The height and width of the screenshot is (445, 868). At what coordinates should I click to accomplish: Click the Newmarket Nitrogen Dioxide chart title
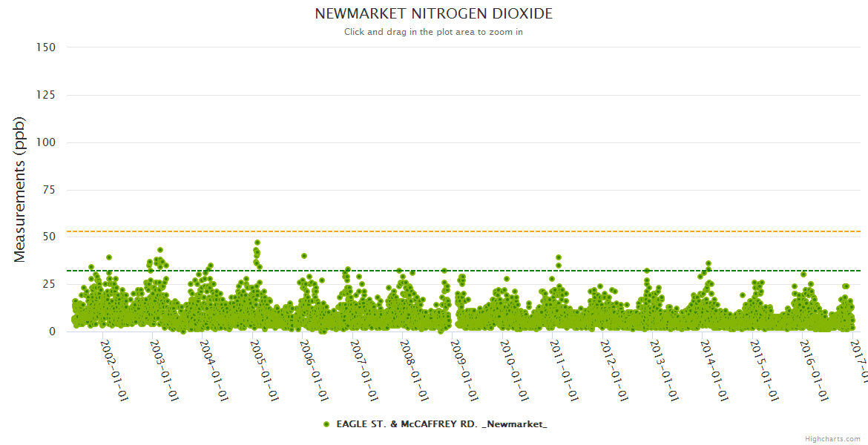pyautogui.click(x=433, y=14)
